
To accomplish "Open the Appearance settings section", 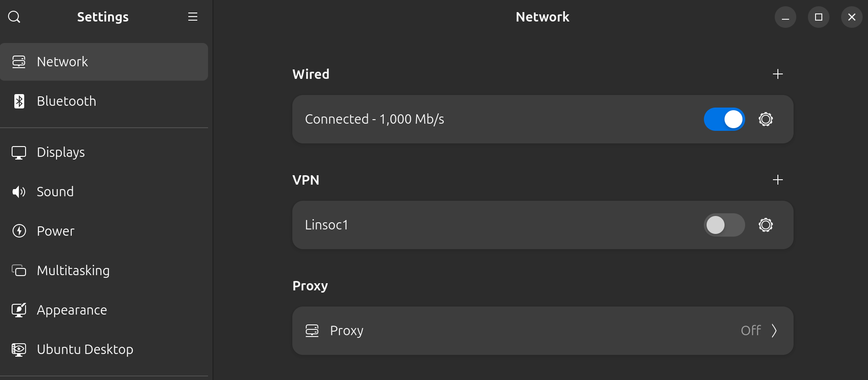I will click(x=72, y=310).
